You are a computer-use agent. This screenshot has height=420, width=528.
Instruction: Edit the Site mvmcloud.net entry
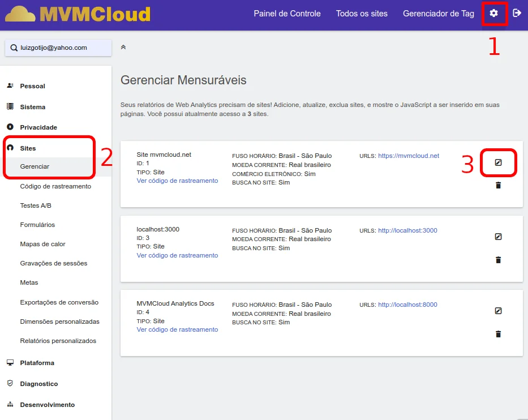tap(498, 162)
